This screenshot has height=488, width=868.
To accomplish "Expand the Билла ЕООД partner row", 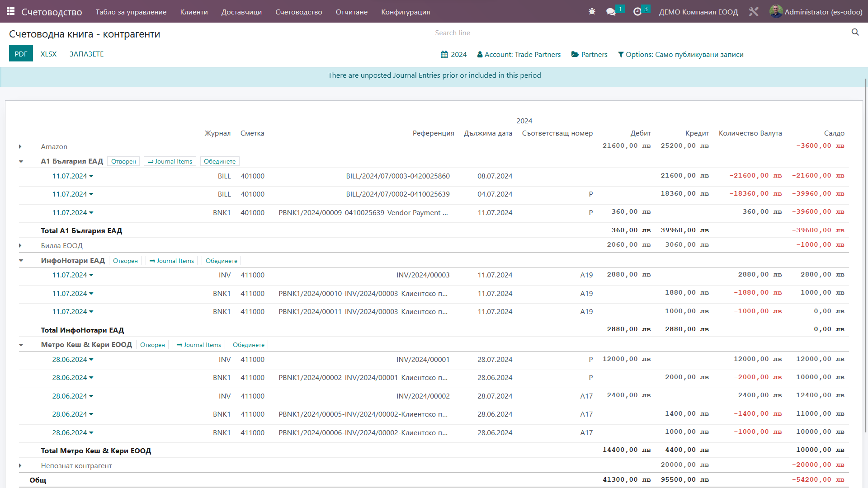I will 20,246.
